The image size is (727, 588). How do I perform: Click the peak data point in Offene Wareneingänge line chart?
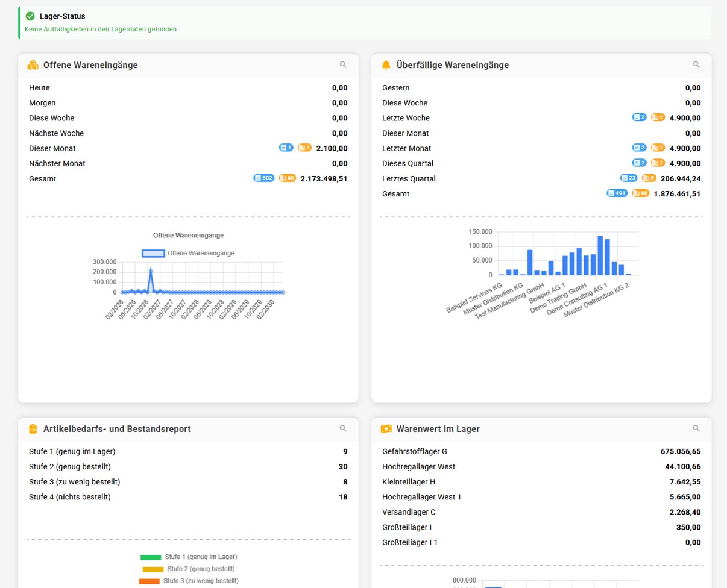coord(151,271)
